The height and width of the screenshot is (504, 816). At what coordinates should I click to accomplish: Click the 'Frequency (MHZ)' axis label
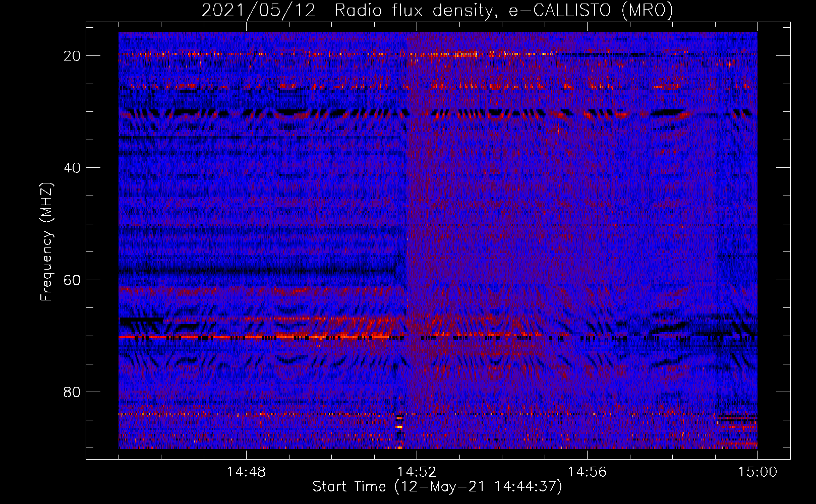(46, 242)
